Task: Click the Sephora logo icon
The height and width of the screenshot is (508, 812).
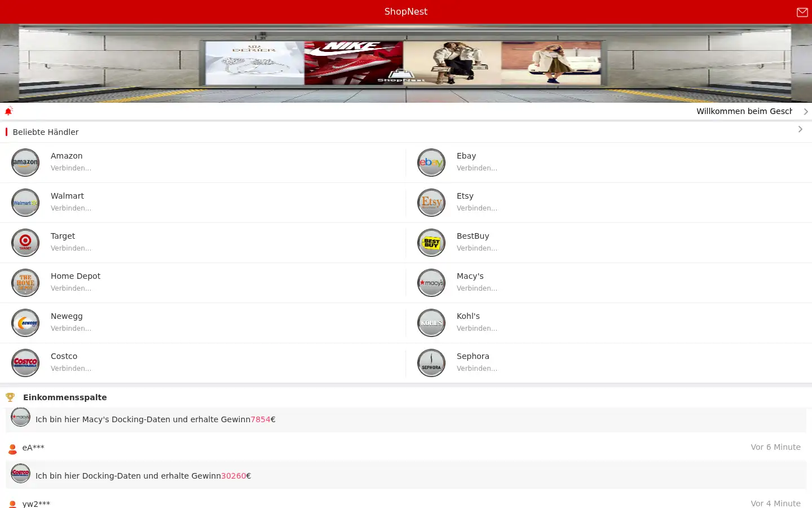Action: coord(431,363)
